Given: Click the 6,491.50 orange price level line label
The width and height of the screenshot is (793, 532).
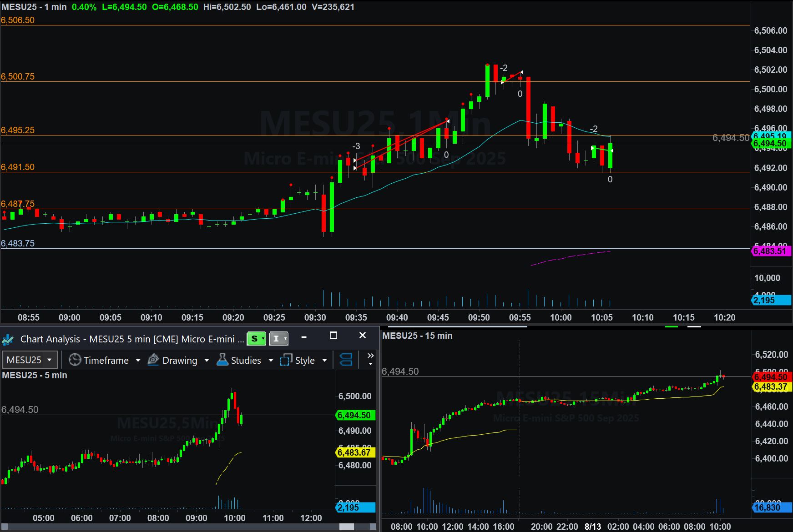Looking at the screenshot, I should [18, 167].
